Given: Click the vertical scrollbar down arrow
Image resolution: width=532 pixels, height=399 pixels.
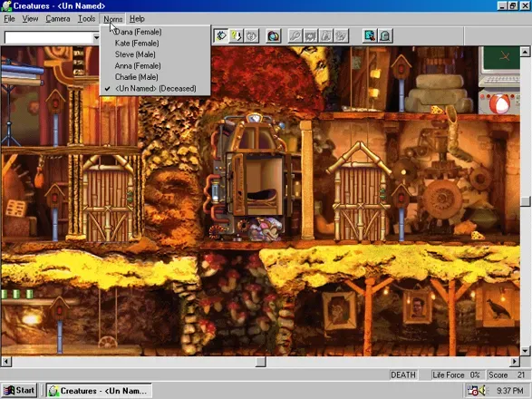Looking at the screenshot, I should [x=525, y=350].
